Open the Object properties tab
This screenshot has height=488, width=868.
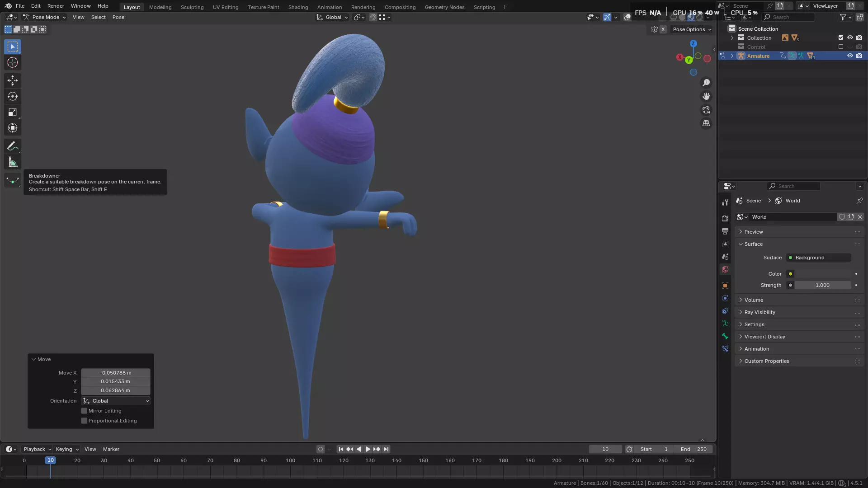725,286
